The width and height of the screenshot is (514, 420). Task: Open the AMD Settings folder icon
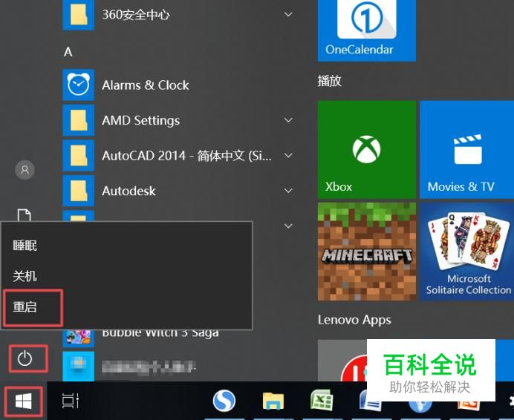point(78,120)
